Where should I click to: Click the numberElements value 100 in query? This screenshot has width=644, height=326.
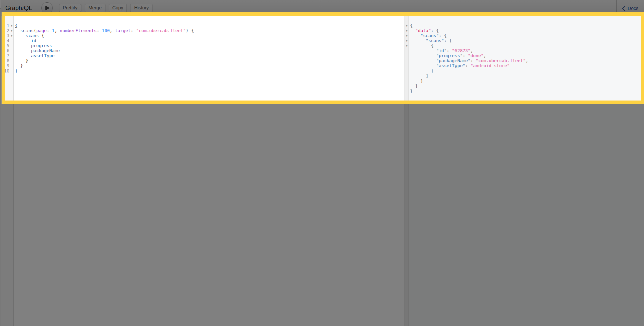106,31
